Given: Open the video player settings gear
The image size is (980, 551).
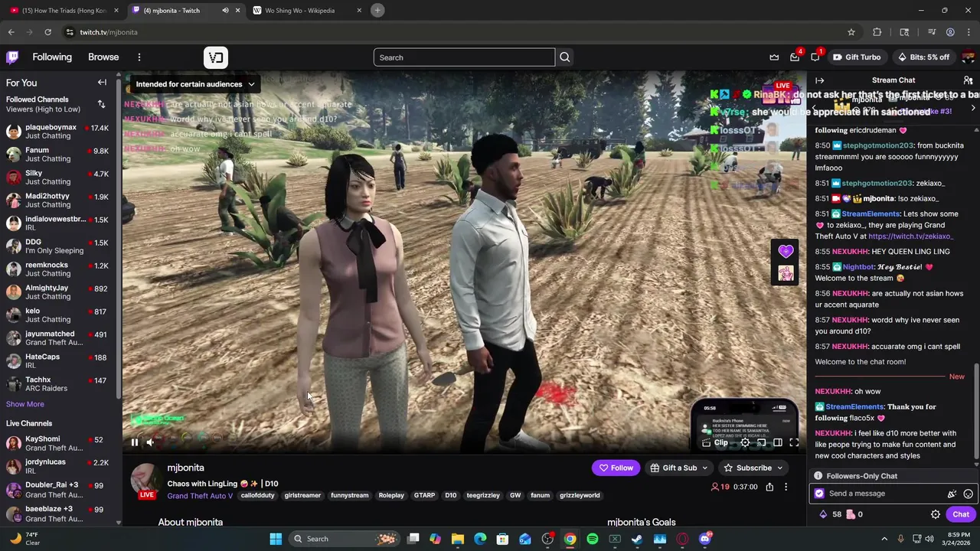Looking at the screenshot, I should click(x=745, y=442).
